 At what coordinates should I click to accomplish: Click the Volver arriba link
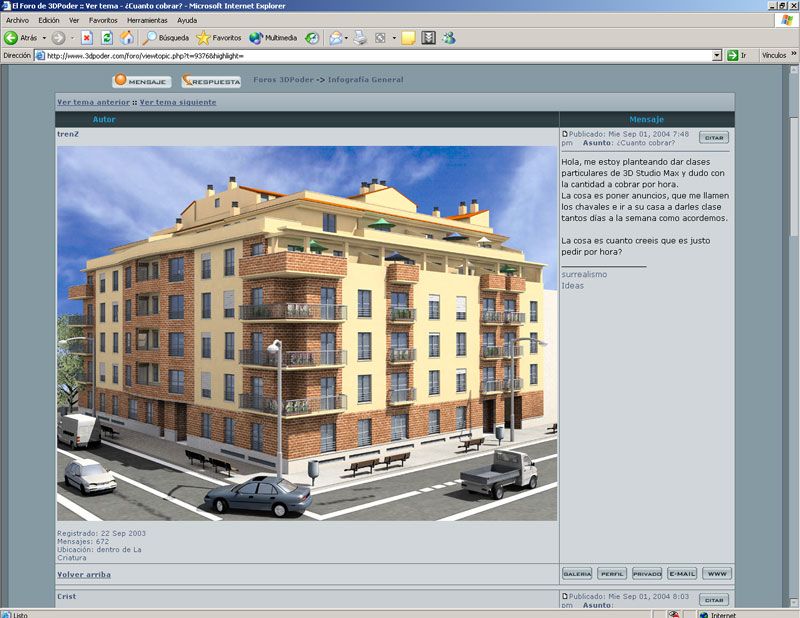(84, 575)
